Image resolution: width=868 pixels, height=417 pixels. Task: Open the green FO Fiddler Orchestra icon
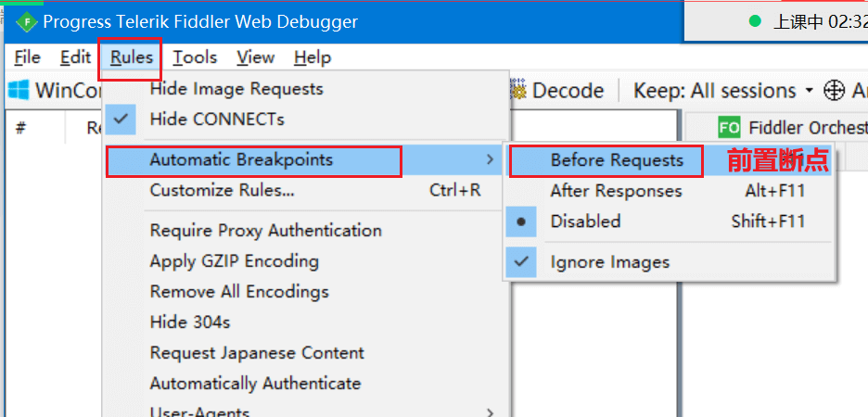[730, 128]
